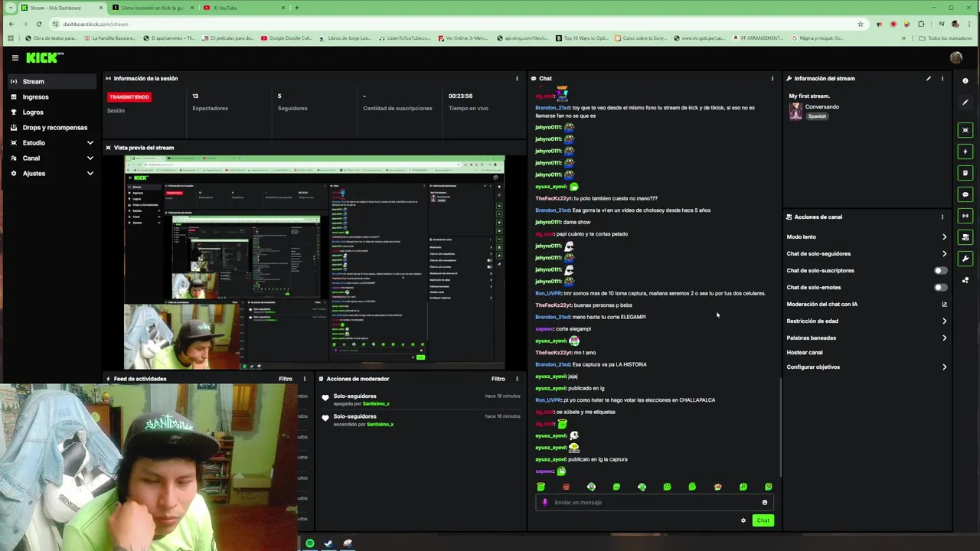Image resolution: width=980 pixels, height=551 pixels.
Task: Click Spotify icon in the taskbar
Action: click(x=309, y=543)
